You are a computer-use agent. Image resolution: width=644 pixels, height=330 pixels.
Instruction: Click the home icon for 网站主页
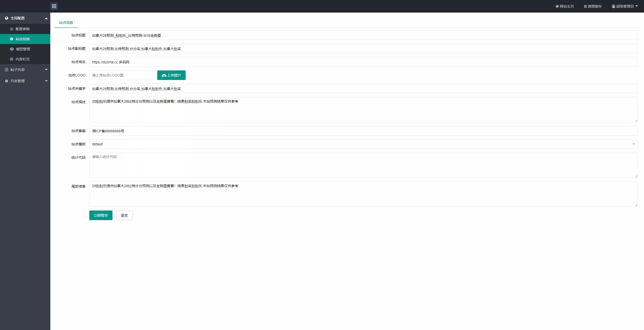(557, 6)
